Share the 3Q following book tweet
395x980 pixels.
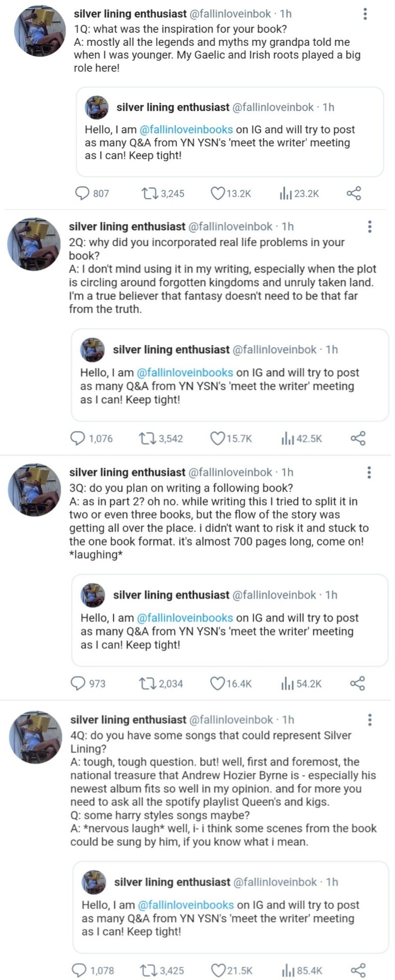click(357, 683)
